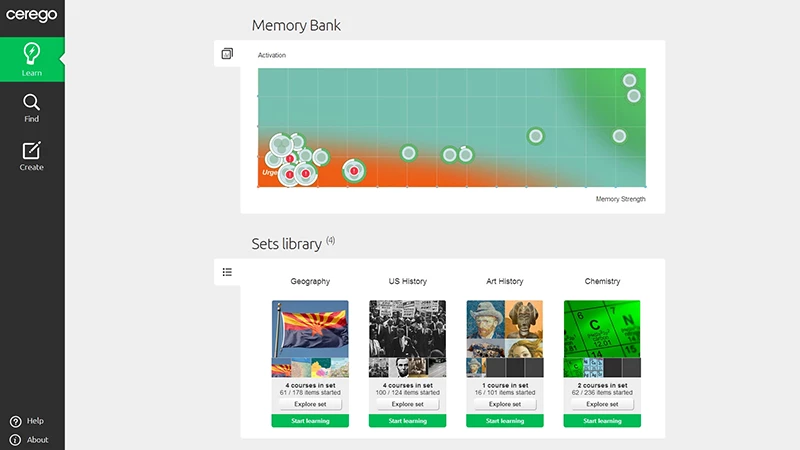Start learning the US History set
This screenshot has height=450, width=800.
click(407, 421)
